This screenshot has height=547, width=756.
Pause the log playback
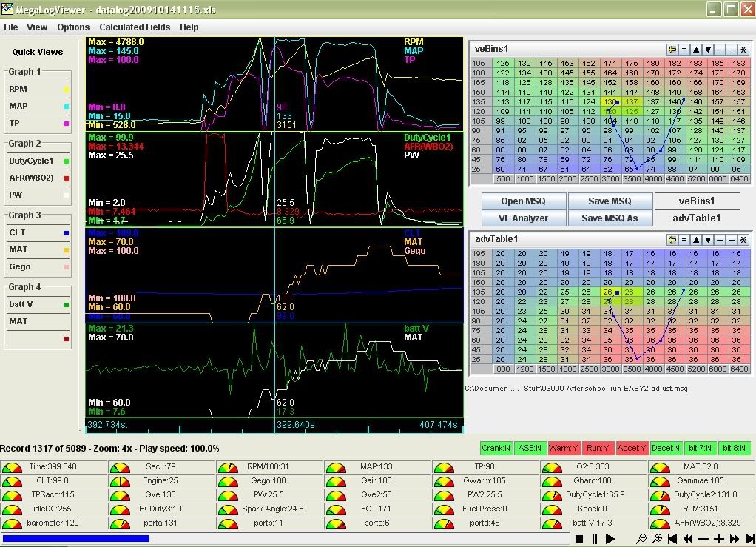(595, 539)
